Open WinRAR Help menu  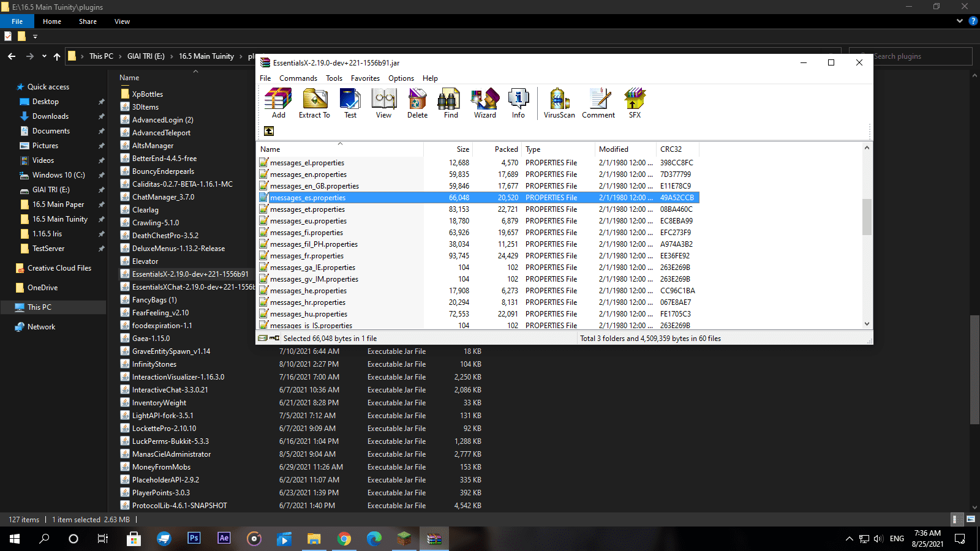pos(430,78)
